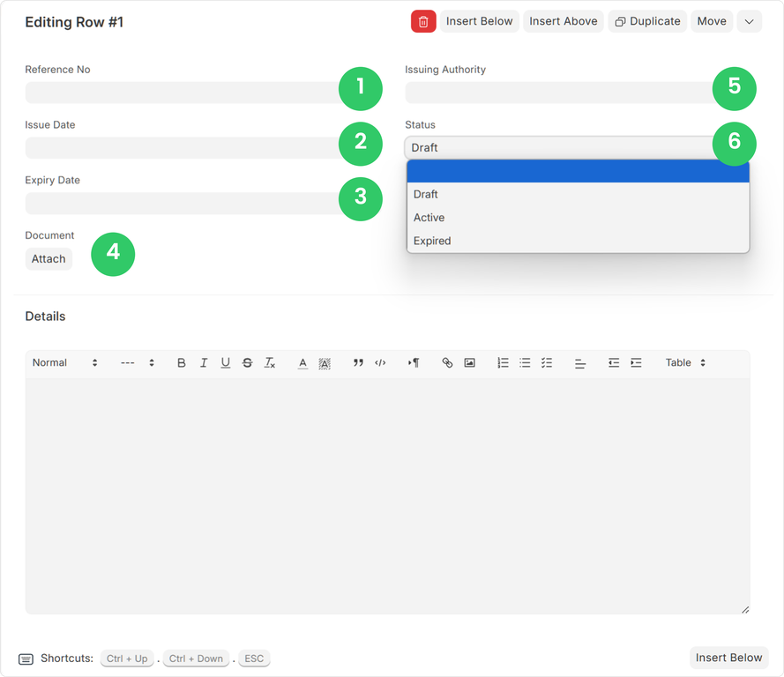784x677 pixels.
Task: Open the Table insert menu
Action: pyautogui.click(x=684, y=362)
